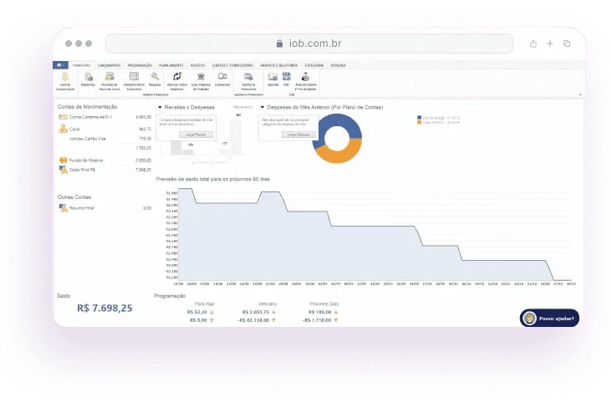The width and height of the screenshot is (612, 408).
Task: Click the browser share icon
Action: [533, 44]
